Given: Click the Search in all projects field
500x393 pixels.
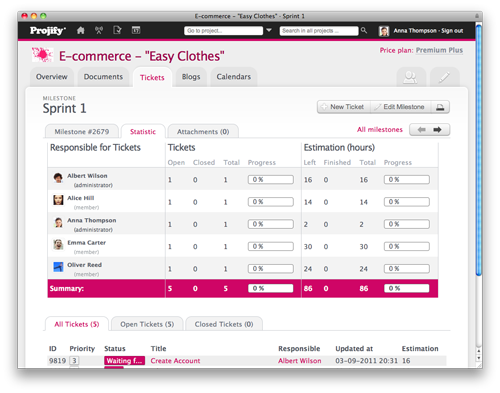Looking at the screenshot, I should click(x=319, y=31).
